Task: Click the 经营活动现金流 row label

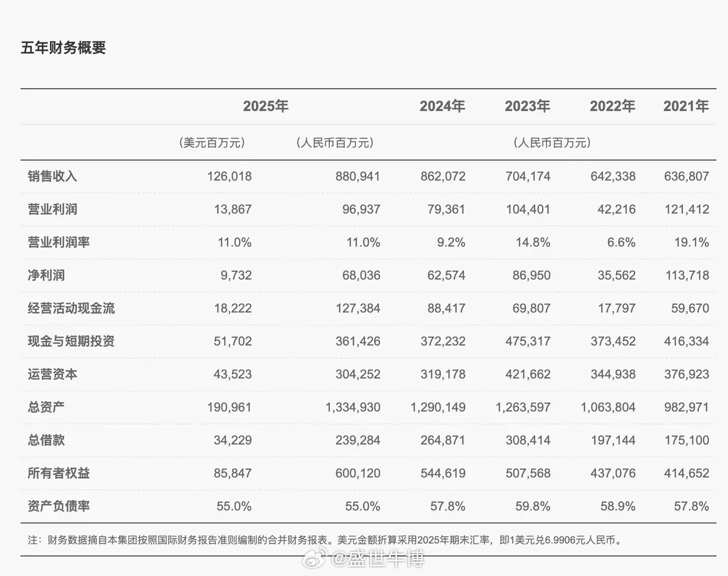Action: [x=71, y=308]
